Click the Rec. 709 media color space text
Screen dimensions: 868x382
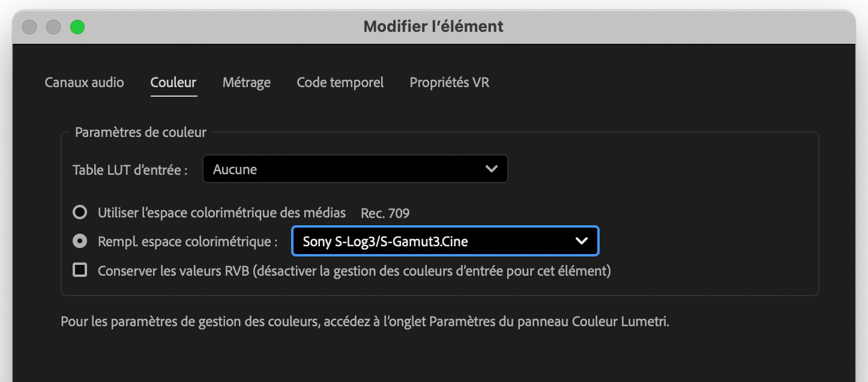[x=385, y=213]
